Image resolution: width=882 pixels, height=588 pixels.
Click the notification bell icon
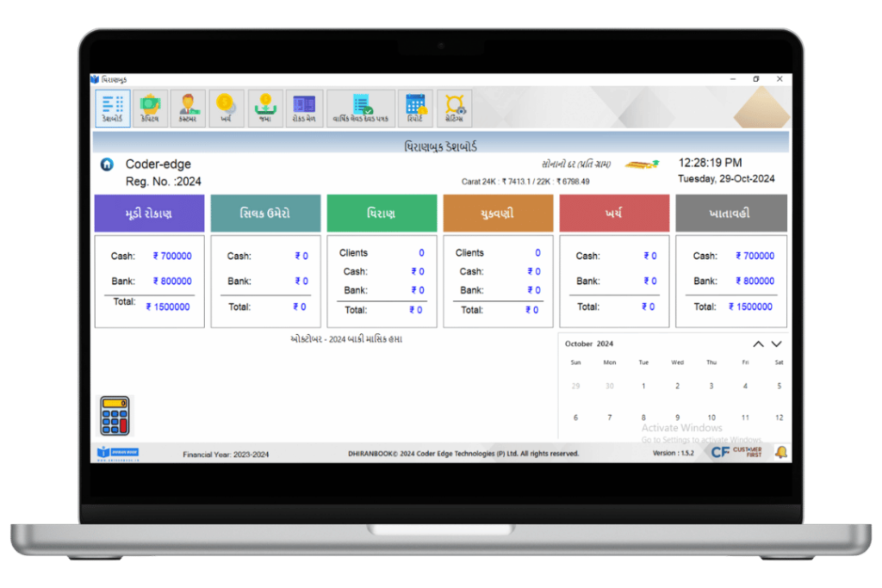coord(780,452)
